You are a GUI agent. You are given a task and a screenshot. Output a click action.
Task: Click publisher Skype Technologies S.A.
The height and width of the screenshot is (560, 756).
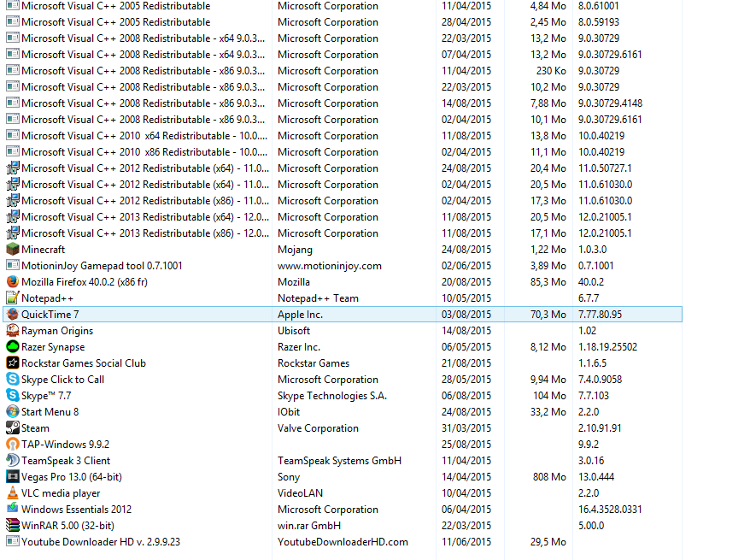[332, 396]
